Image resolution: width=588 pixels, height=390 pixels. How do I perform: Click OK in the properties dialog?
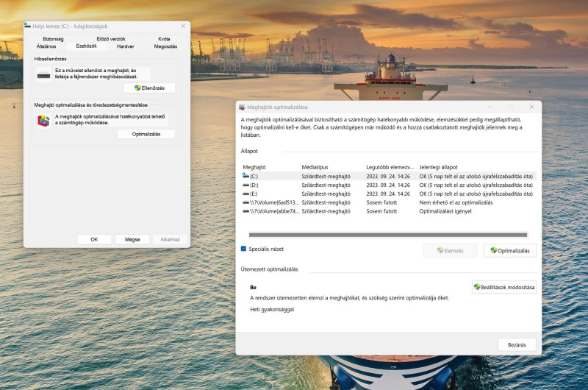coord(94,239)
